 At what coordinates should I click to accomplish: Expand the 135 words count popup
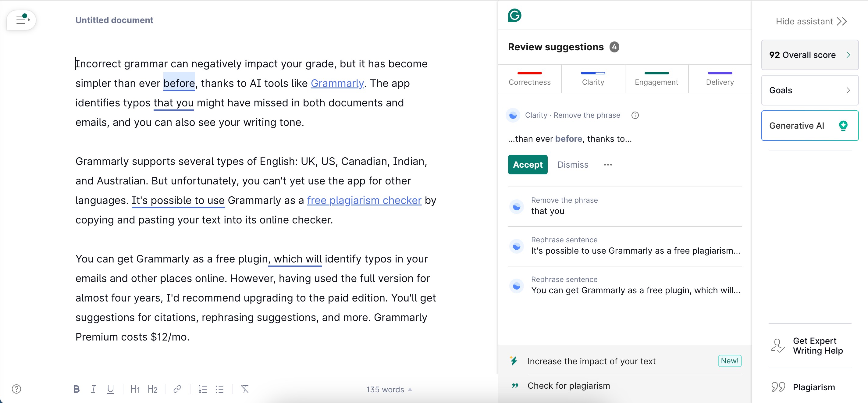point(389,390)
